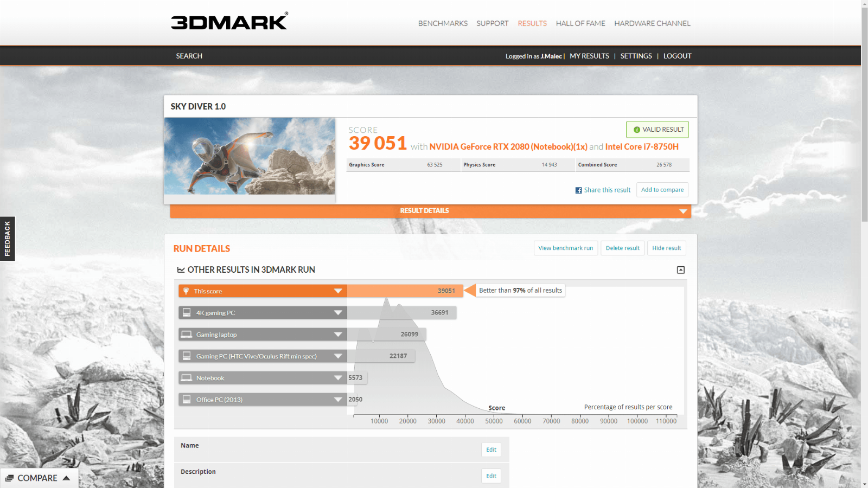Click the Hide result button
The height and width of the screenshot is (488, 868).
coord(667,248)
